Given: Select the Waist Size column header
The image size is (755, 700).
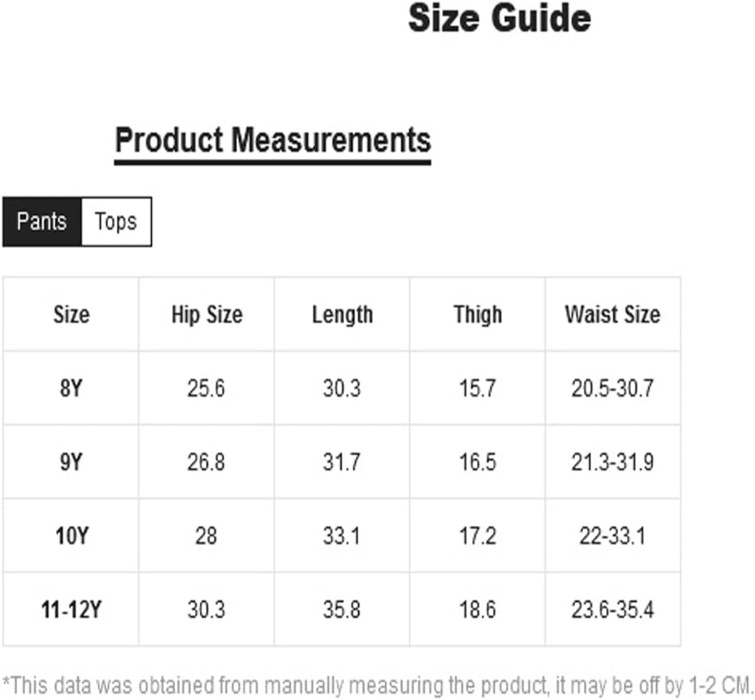Looking at the screenshot, I should point(612,315).
